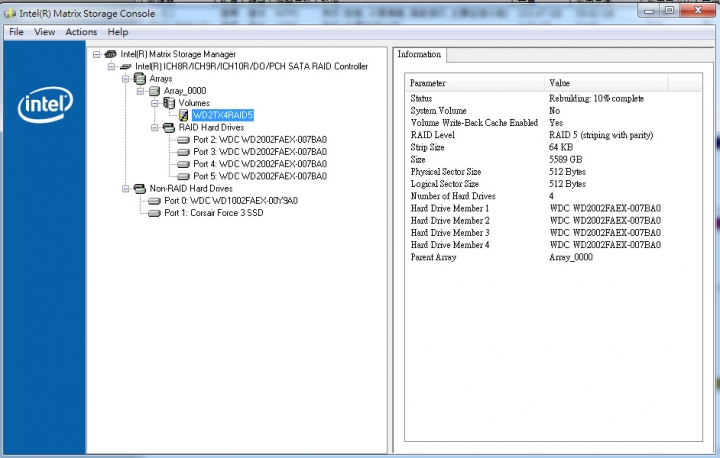Select Port 1: Corsair Force 3 SSD
This screenshot has width=720, height=458.
pos(214,213)
